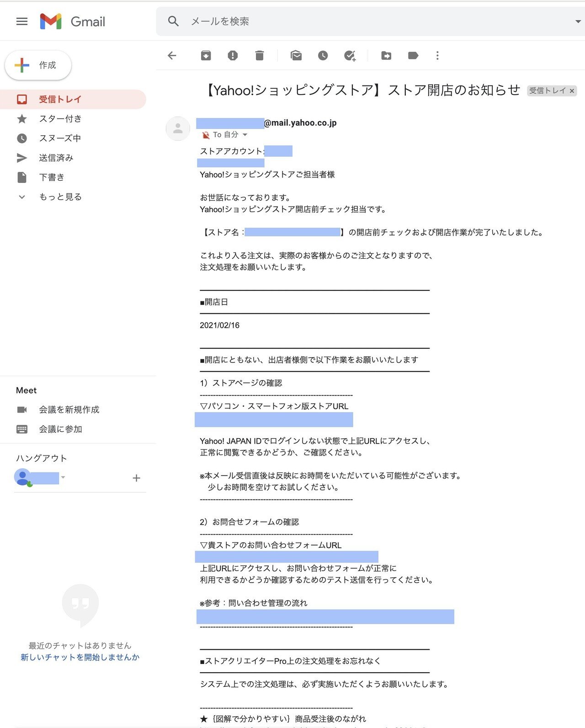Click the send arrow icon beside 送信済み
The image size is (585, 728).
point(22,158)
